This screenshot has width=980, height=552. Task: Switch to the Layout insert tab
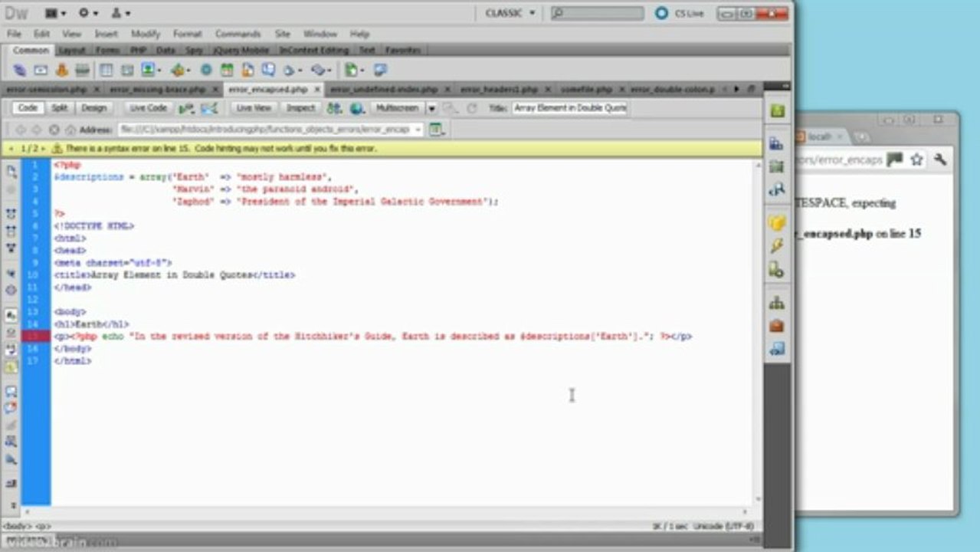click(72, 50)
